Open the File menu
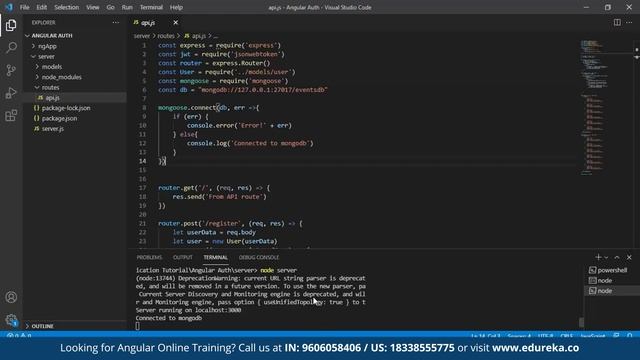 point(24,7)
